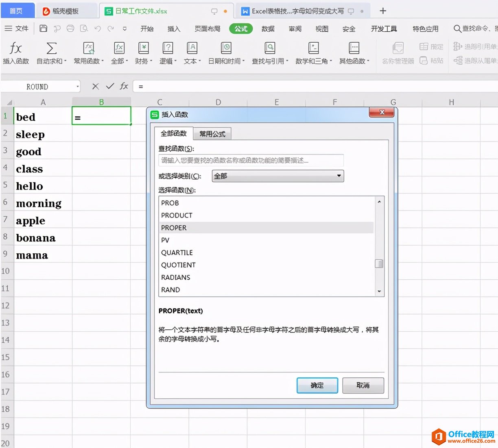The width and height of the screenshot is (498, 448).
Task: Open the Other functions (其他函数) icon
Action: (x=354, y=48)
